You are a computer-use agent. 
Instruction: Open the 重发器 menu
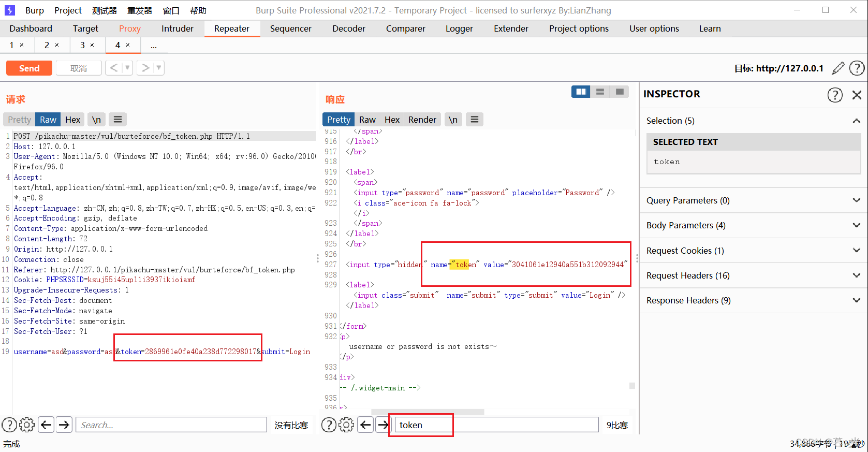[x=140, y=10]
